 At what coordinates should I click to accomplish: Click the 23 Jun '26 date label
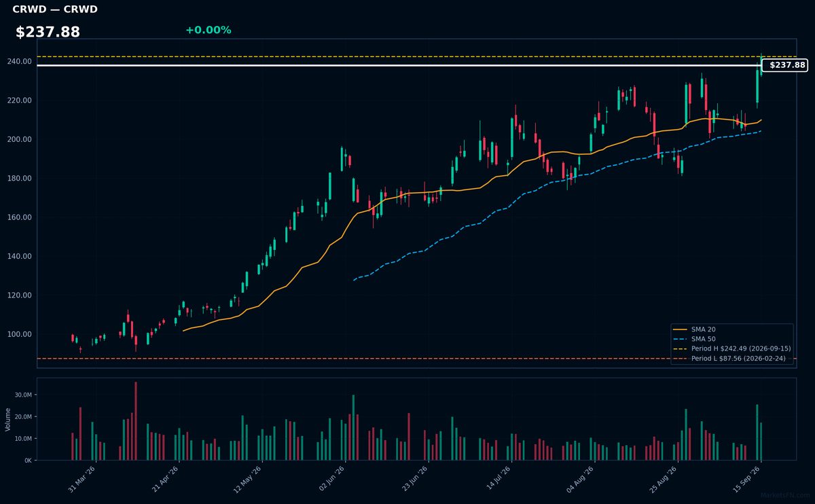415,480
